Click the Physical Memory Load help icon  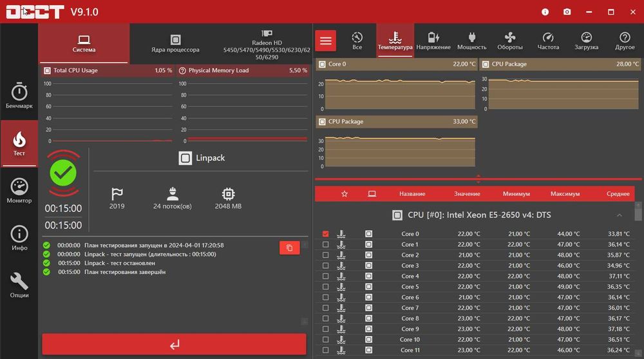(x=182, y=70)
